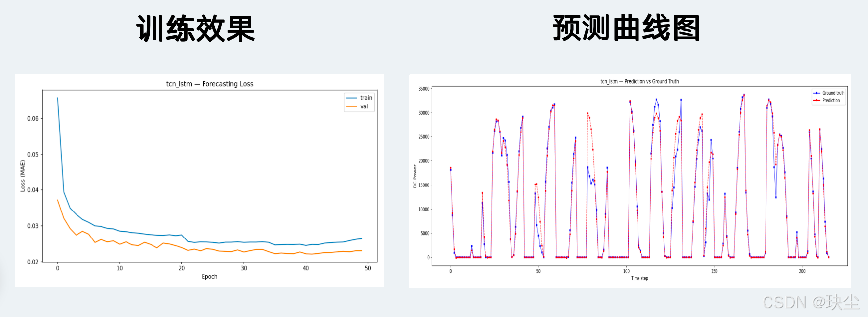This screenshot has width=868, height=317.
Task: Click the heading 预测曲线图
Action: 626,28
